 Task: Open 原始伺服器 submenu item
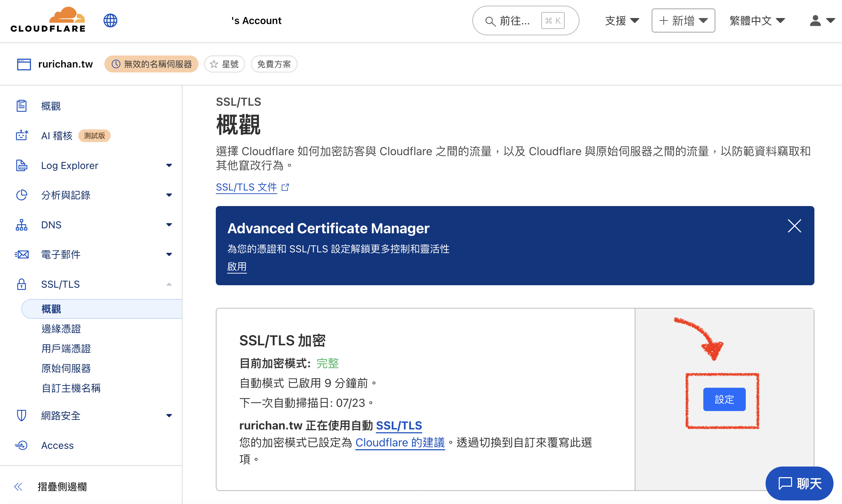(66, 368)
